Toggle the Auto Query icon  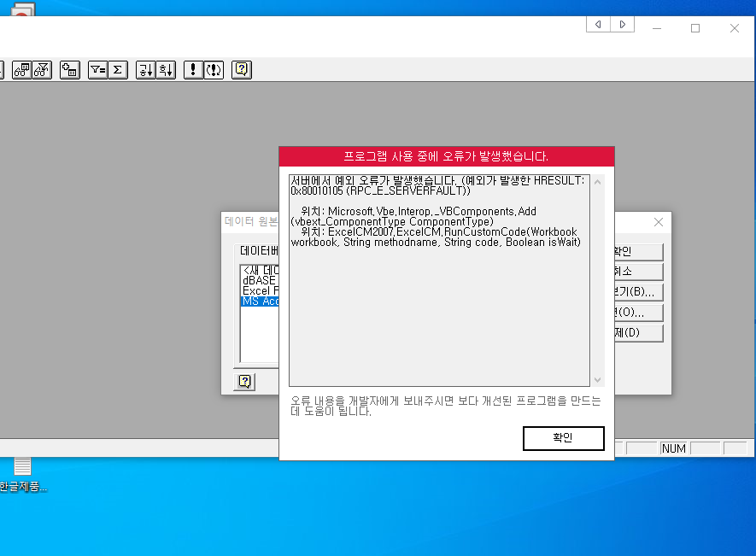214,70
